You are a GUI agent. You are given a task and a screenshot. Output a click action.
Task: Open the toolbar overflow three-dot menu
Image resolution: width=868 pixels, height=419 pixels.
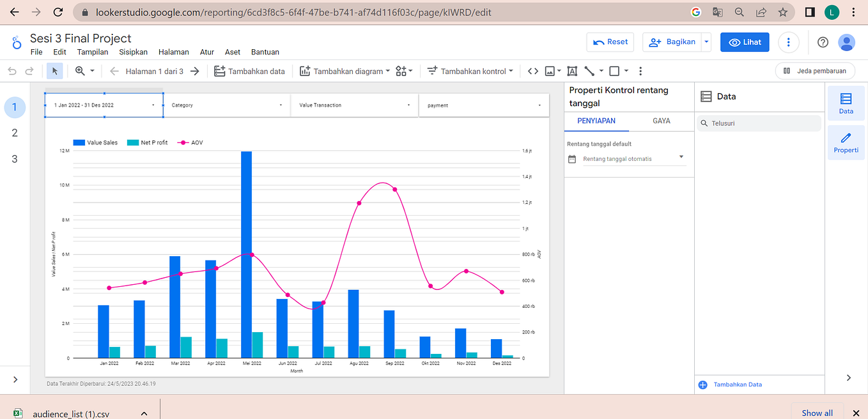point(640,71)
